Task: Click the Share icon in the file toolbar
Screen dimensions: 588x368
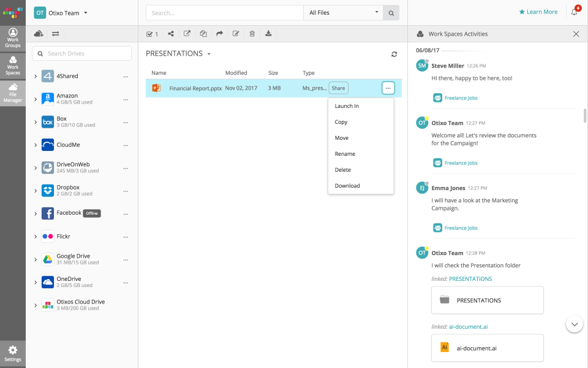Action: (170, 34)
